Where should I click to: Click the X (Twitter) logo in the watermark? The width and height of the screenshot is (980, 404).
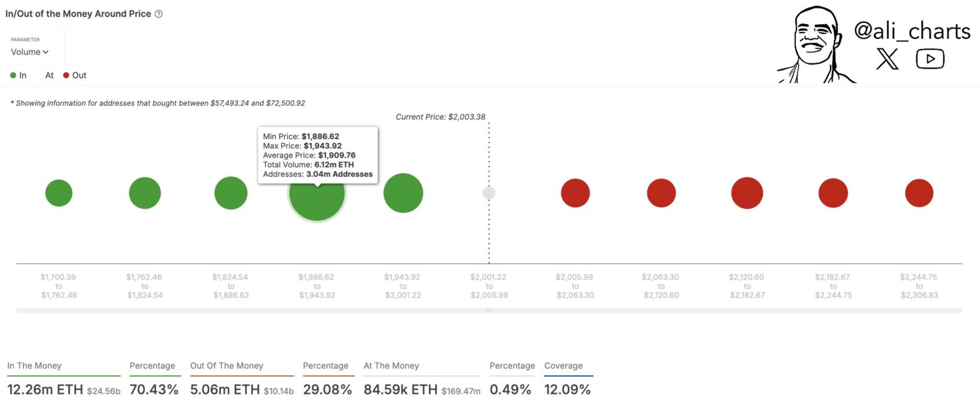tap(886, 59)
